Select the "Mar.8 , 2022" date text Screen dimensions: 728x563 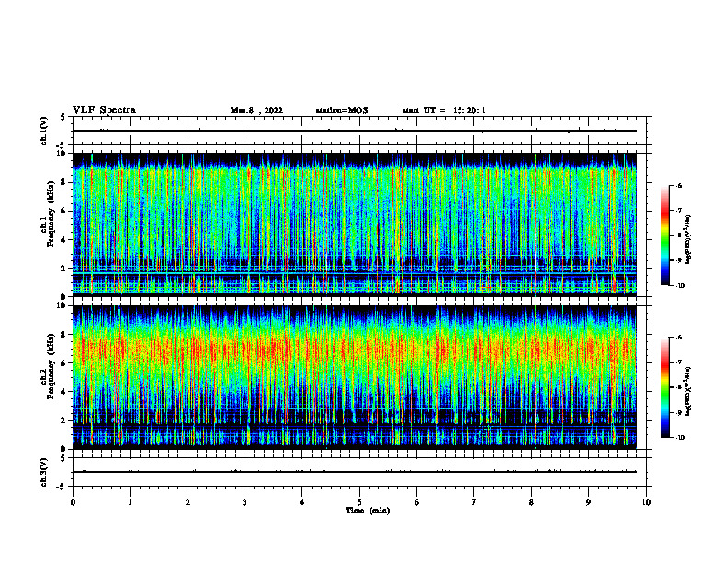[x=256, y=110]
